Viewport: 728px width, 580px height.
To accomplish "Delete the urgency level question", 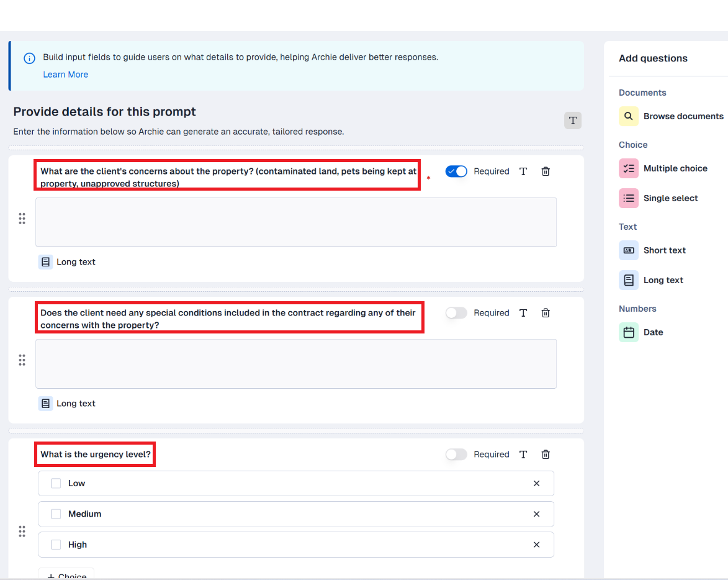I will point(546,455).
